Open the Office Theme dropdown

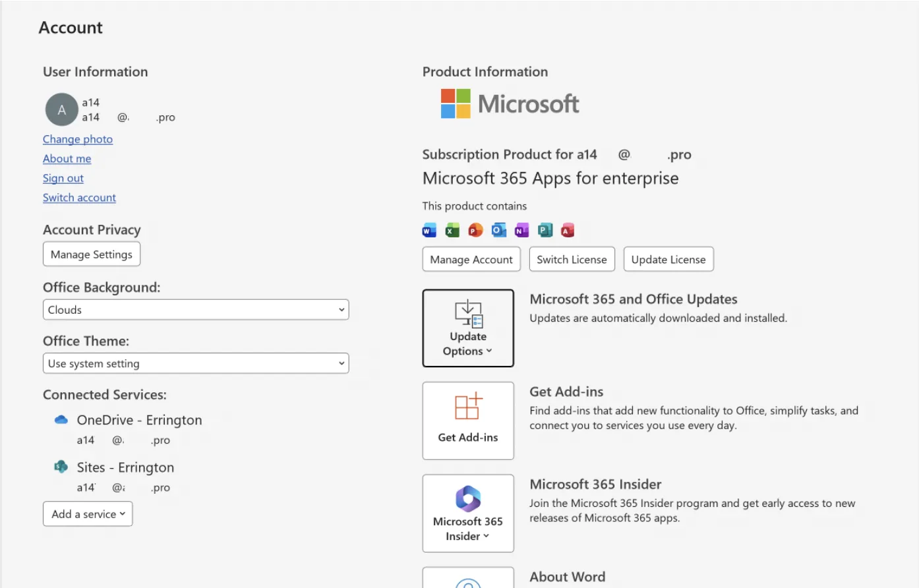pyautogui.click(x=195, y=363)
